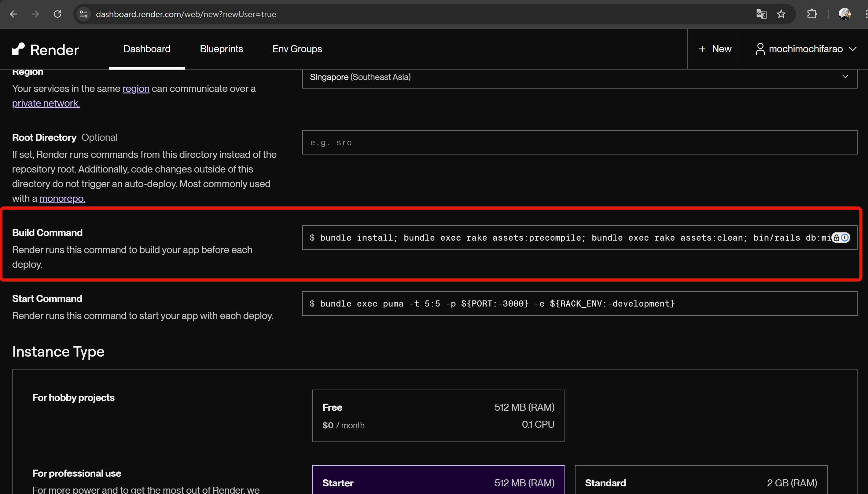Image resolution: width=868 pixels, height=494 pixels.
Task: Click the Render logo
Action: click(x=45, y=49)
